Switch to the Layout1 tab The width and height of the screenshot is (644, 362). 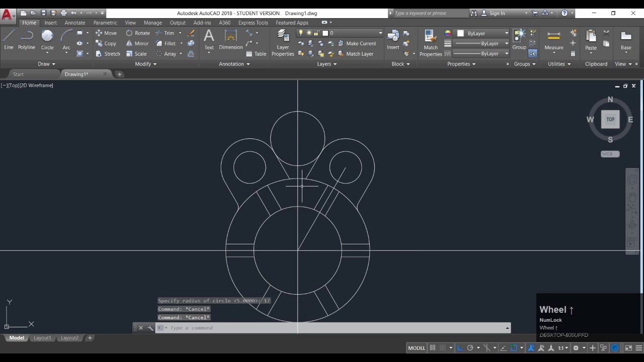42,338
